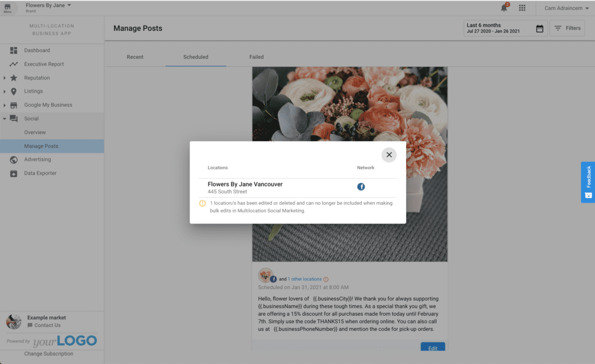Click the Advertising globe icon

pyautogui.click(x=14, y=160)
